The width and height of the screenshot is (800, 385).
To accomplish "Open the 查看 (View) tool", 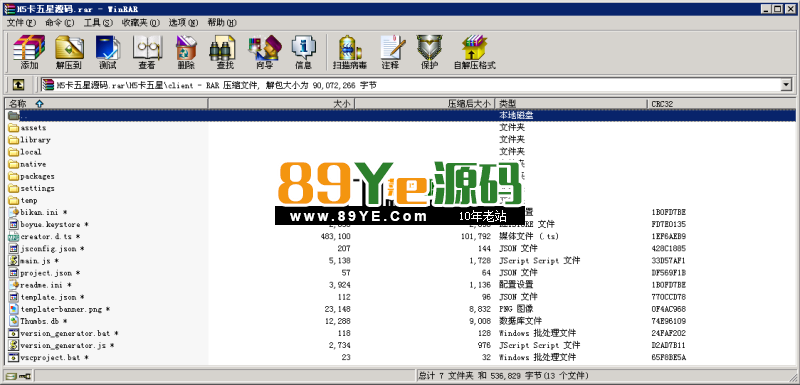I will pos(147,52).
